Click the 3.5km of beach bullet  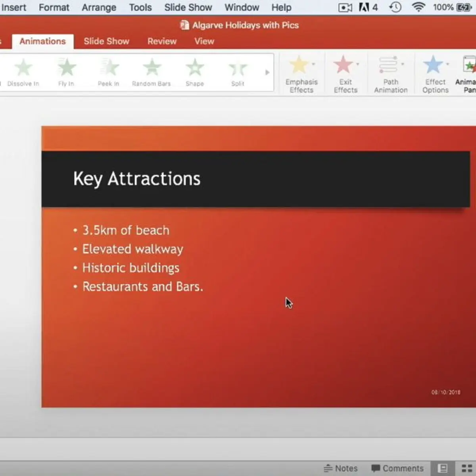tap(126, 230)
